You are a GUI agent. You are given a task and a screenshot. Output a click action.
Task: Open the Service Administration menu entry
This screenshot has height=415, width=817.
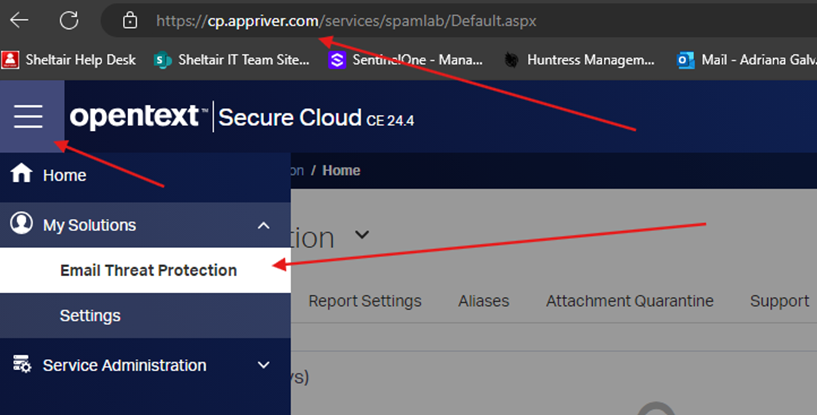[x=145, y=365]
